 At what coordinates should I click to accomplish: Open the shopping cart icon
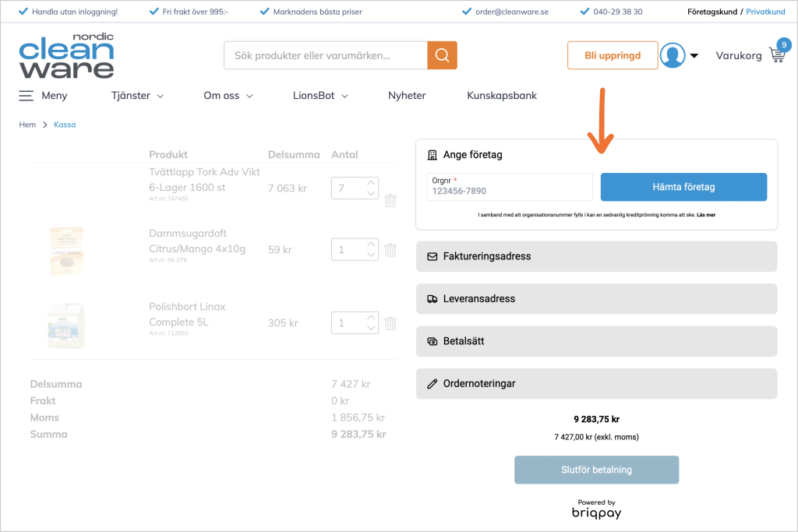(x=777, y=55)
